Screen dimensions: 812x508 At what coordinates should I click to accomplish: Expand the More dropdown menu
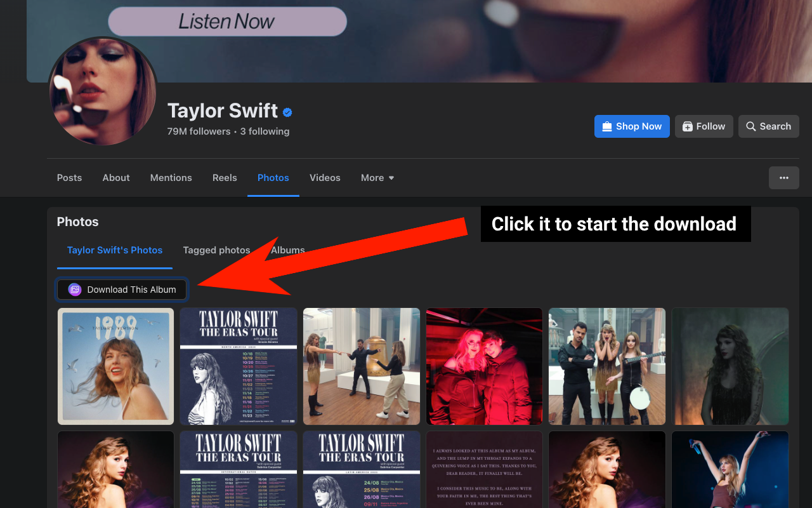377,178
